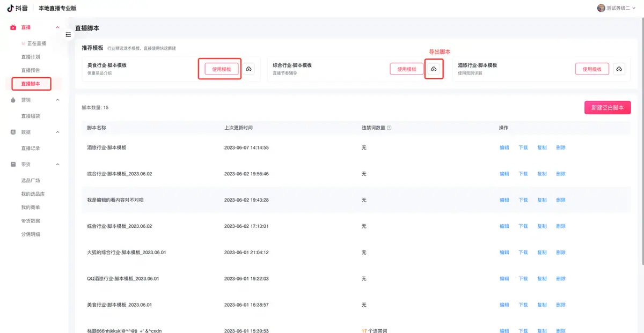Copy script updated 2023-06-02 17:13:01

[x=542, y=226]
